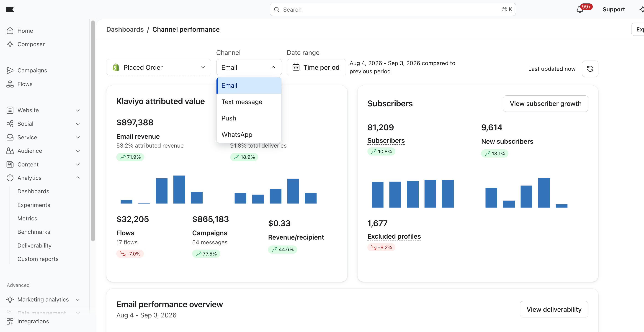Click the Time period button

tap(316, 67)
